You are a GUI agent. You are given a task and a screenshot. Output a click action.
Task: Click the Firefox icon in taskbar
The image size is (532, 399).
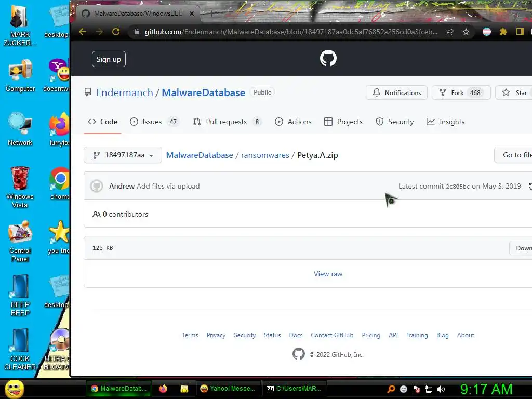click(163, 389)
